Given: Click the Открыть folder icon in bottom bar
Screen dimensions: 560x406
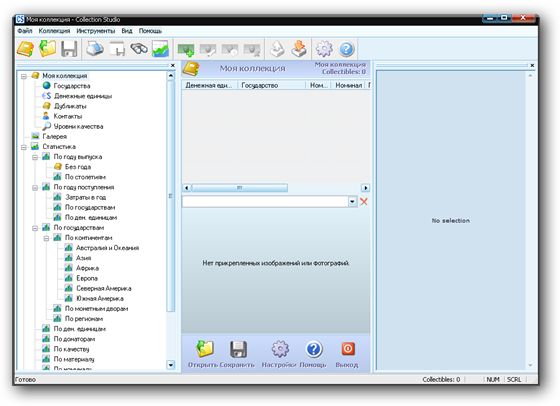Looking at the screenshot, I should coord(205,349).
